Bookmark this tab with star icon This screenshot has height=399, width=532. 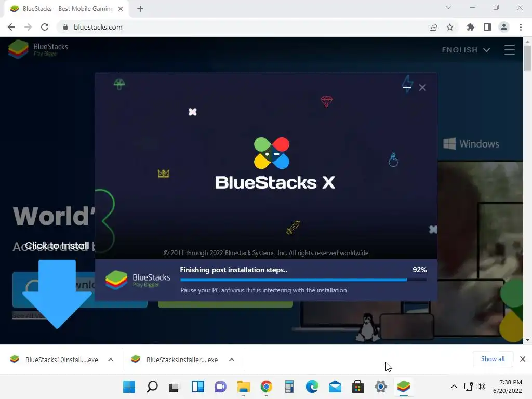click(x=450, y=27)
